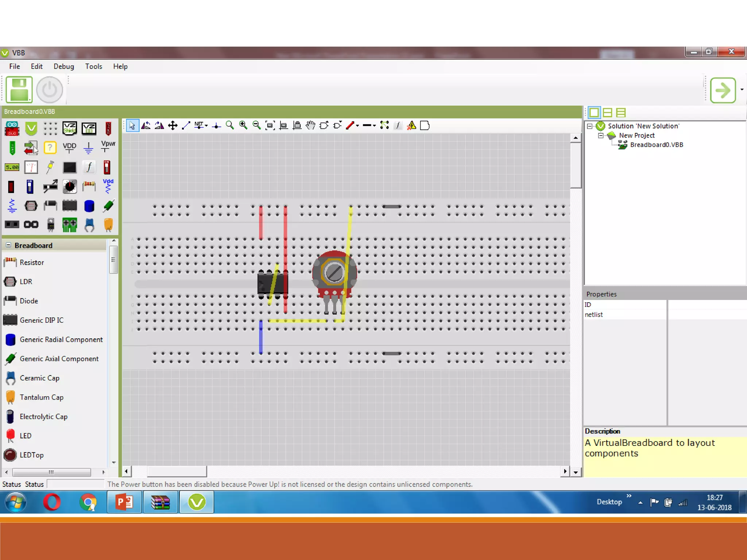747x560 pixels.
Task: Open the Tools menu
Action: (93, 66)
